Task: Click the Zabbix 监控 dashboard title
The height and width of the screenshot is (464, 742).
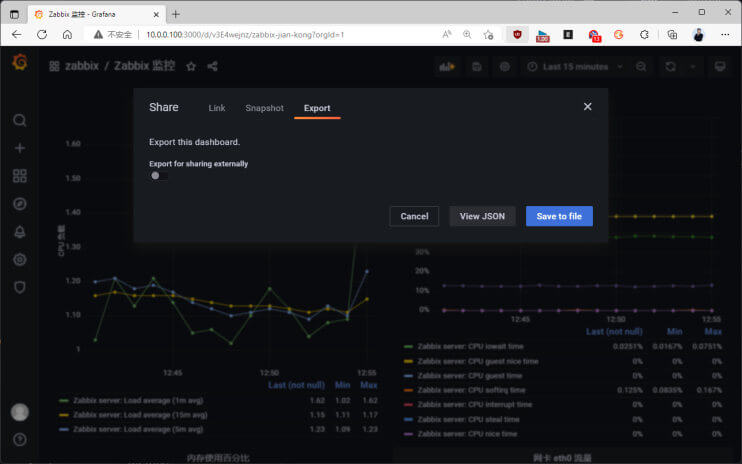Action: 144,66
